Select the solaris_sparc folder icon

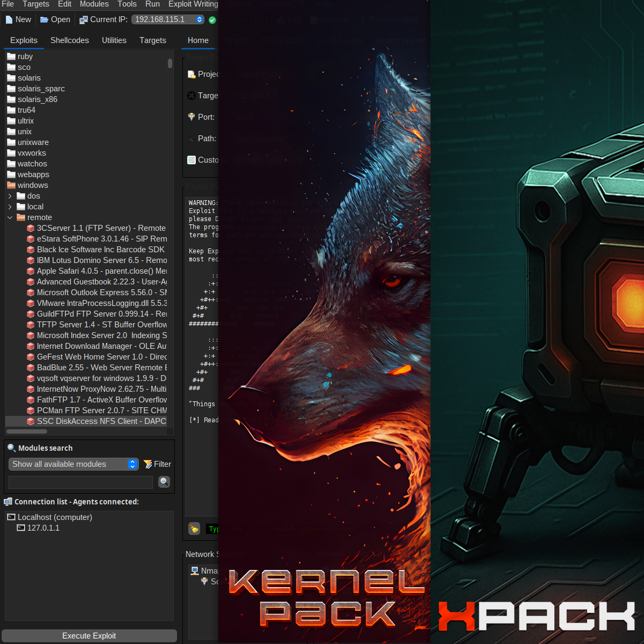tap(11, 89)
